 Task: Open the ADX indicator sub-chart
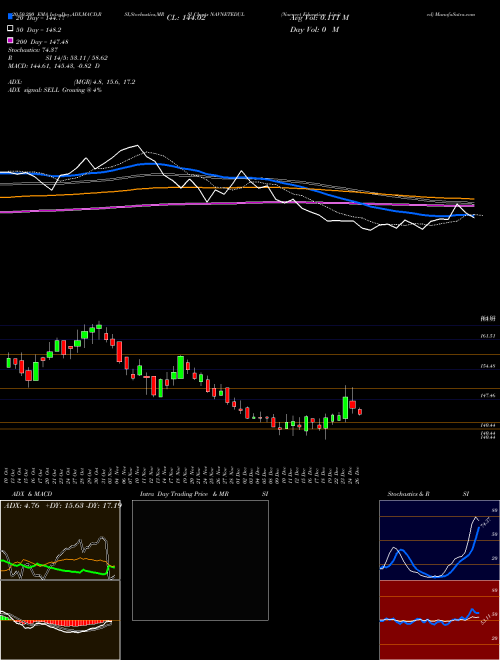tap(60, 540)
